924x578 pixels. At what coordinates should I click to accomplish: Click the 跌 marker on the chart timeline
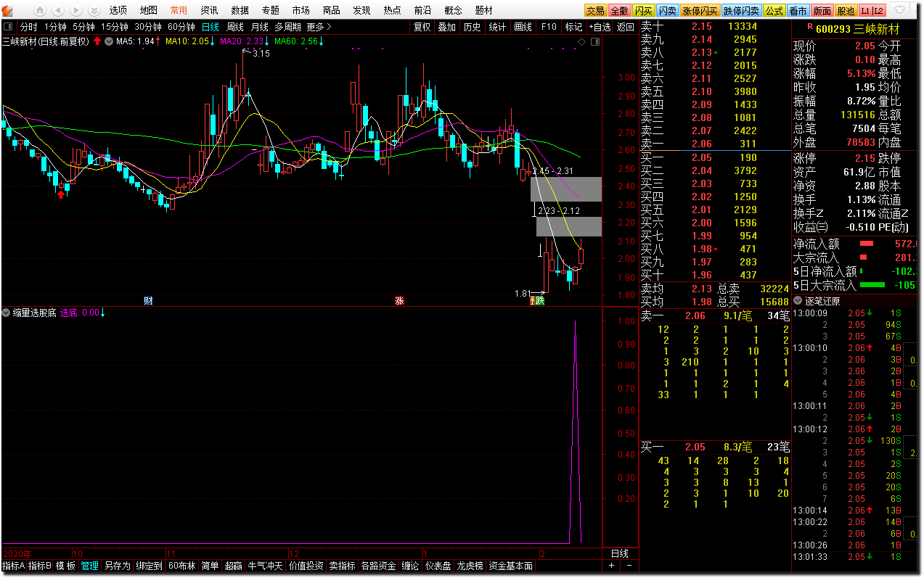[539, 300]
